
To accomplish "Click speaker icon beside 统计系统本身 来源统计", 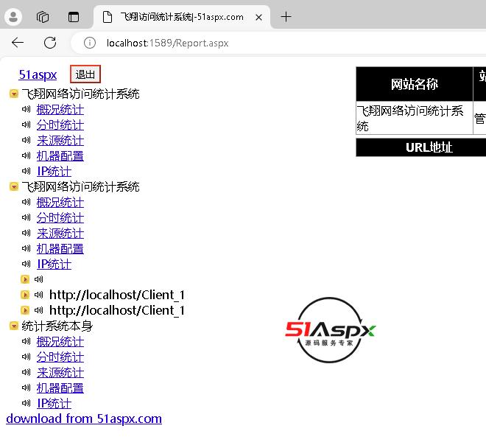I will [x=26, y=372].
